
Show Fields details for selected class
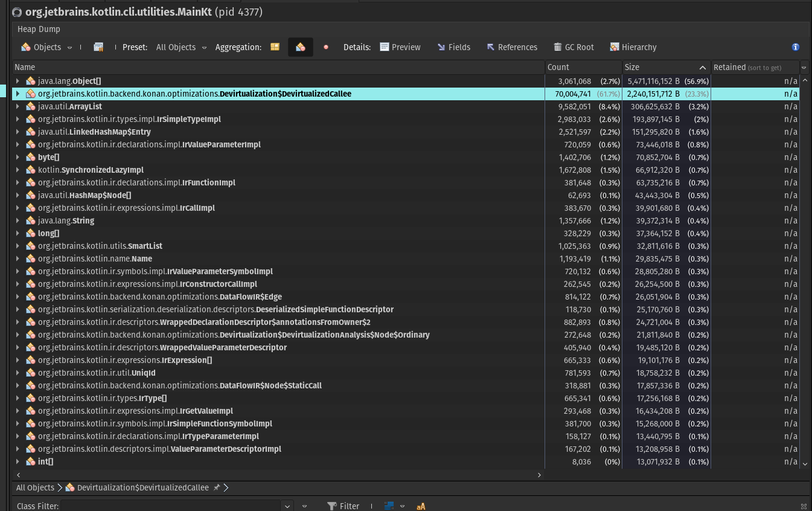click(454, 47)
